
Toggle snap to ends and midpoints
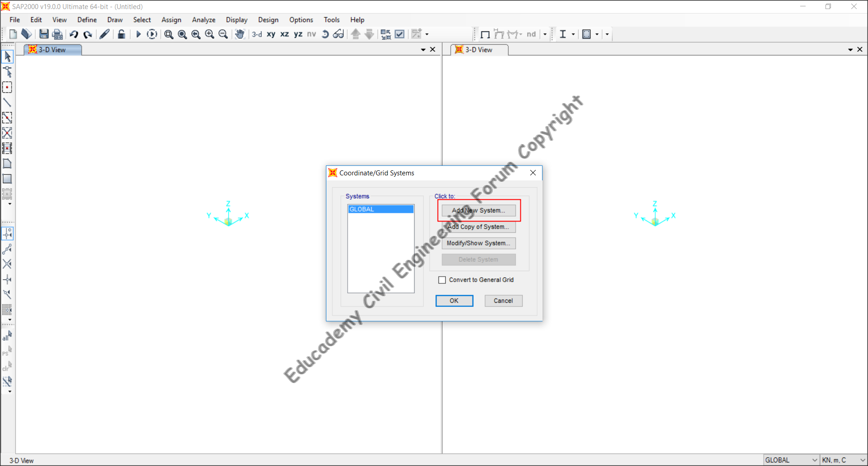pyautogui.click(x=7, y=249)
